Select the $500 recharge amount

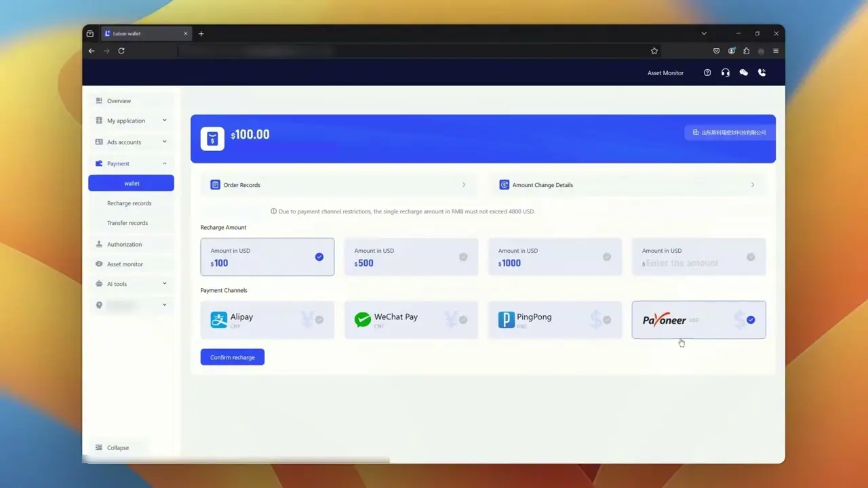411,257
